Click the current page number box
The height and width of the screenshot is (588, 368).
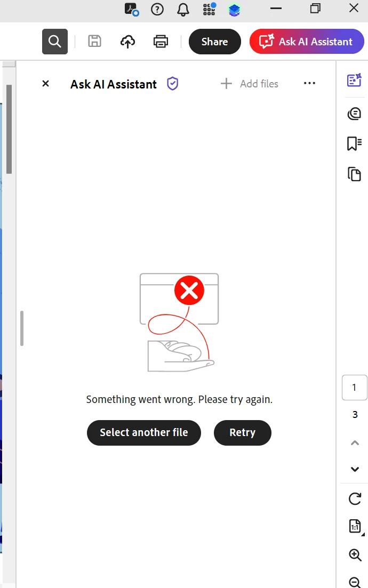pos(355,388)
